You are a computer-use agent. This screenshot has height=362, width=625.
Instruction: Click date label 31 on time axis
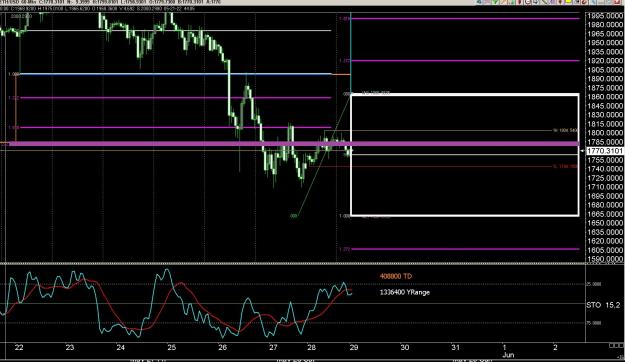click(455, 347)
